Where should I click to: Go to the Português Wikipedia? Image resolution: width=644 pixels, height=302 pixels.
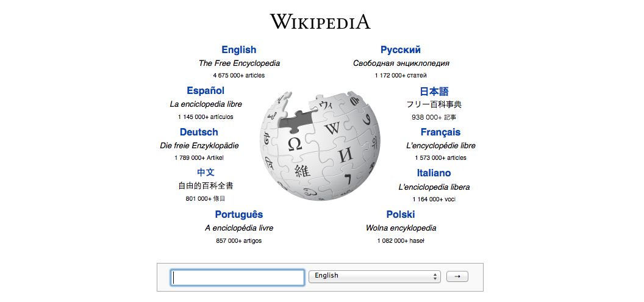coord(238,214)
